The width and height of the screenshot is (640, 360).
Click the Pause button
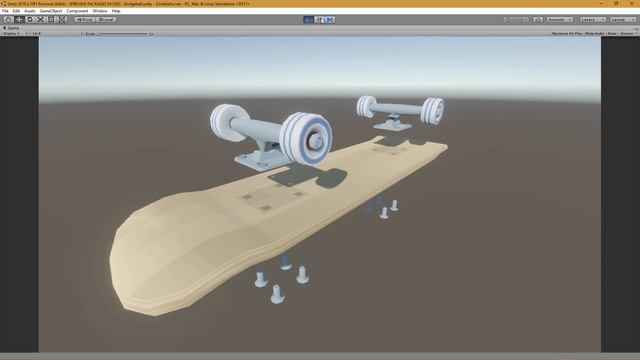click(320, 20)
